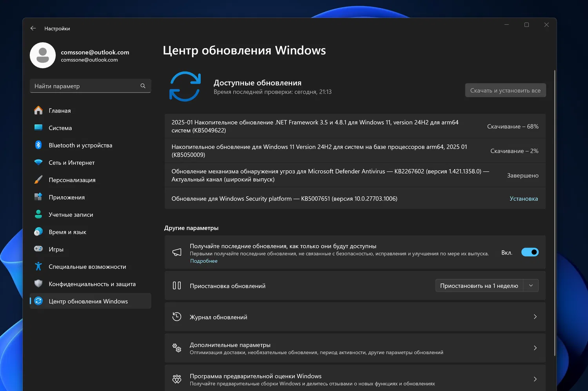Open Дополнительные параметры via its chevron
Image resolution: width=588 pixels, height=391 pixels.
pyautogui.click(x=535, y=348)
